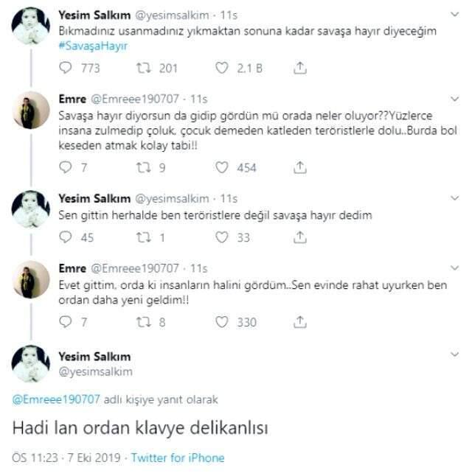The width and height of the screenshot is (472, 476).
Task: Follow the Twitter for iPhone link
Action: pyautogui.click(x=178, y=458)
